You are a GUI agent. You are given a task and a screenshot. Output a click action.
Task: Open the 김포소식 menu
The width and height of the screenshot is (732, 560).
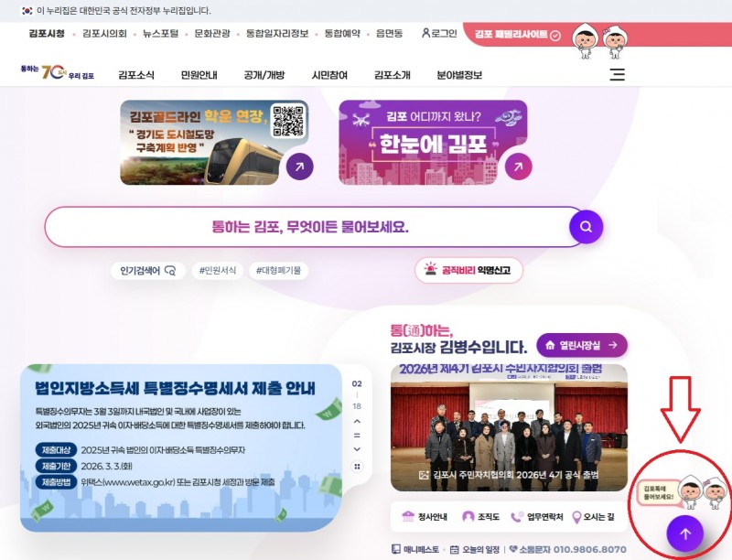pos(136,75)
